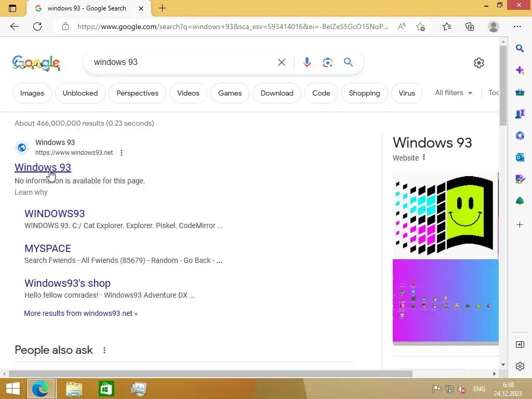Screen dimensions: 532x399
Task: Select the Download filter chip
Action: [277, 93]
